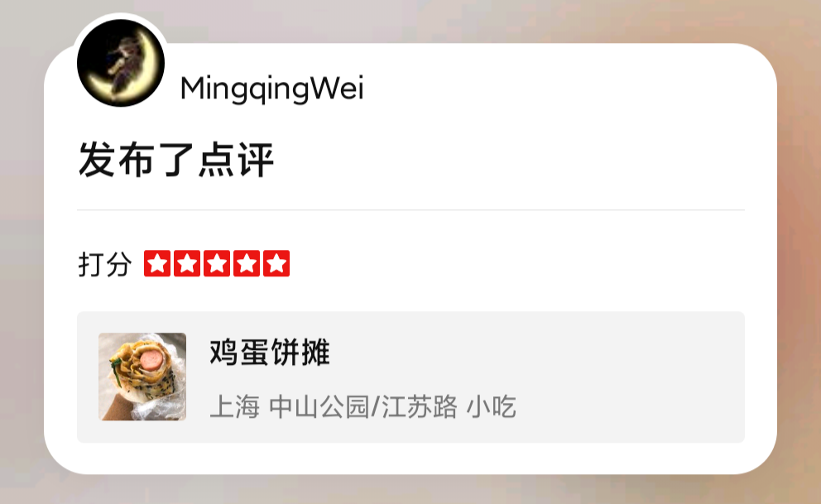Open the MingqingWei username link

click(271, 89)
